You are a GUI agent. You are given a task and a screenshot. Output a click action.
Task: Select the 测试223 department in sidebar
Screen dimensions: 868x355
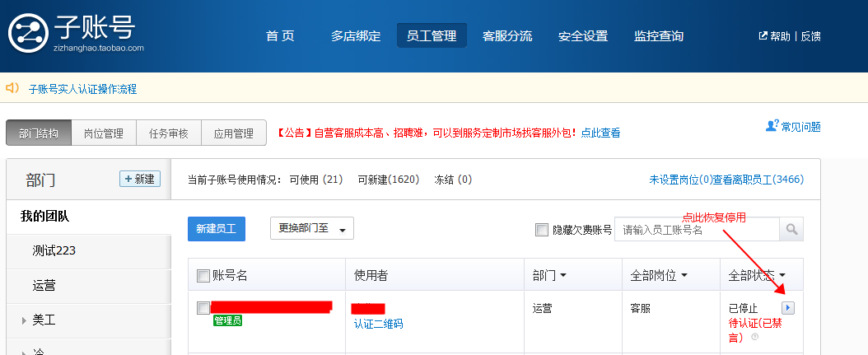[54, 250]
